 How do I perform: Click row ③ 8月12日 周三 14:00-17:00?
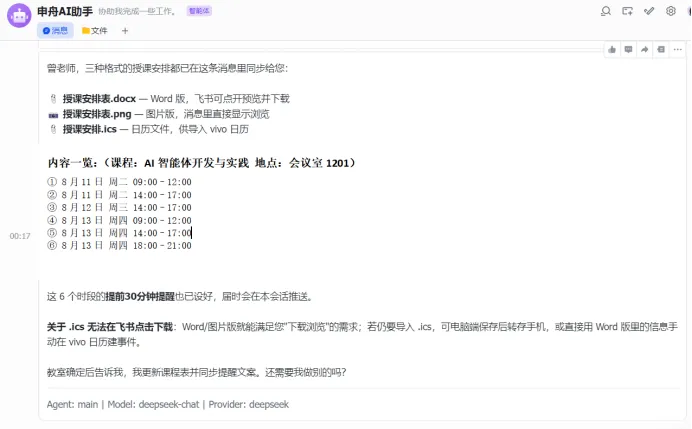point(119,207)
